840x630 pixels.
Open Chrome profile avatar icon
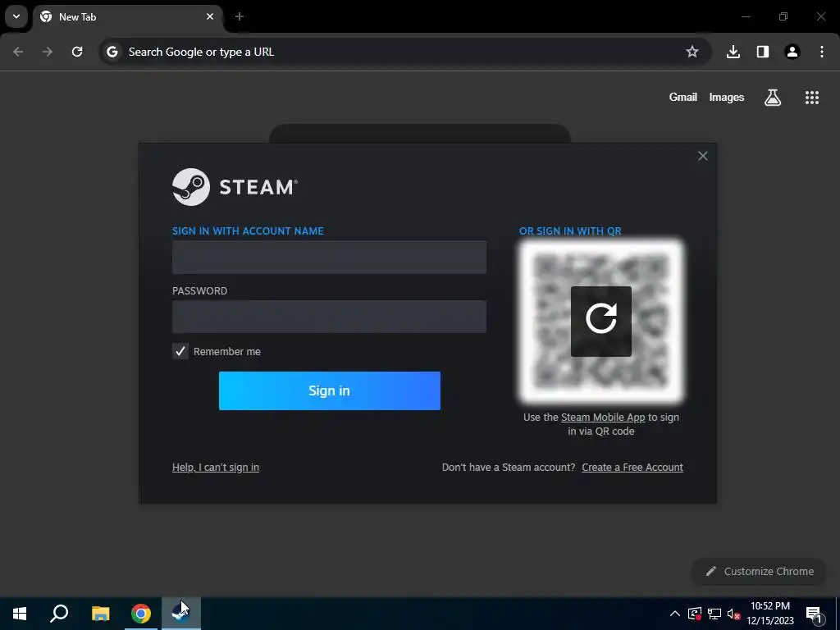792,52
